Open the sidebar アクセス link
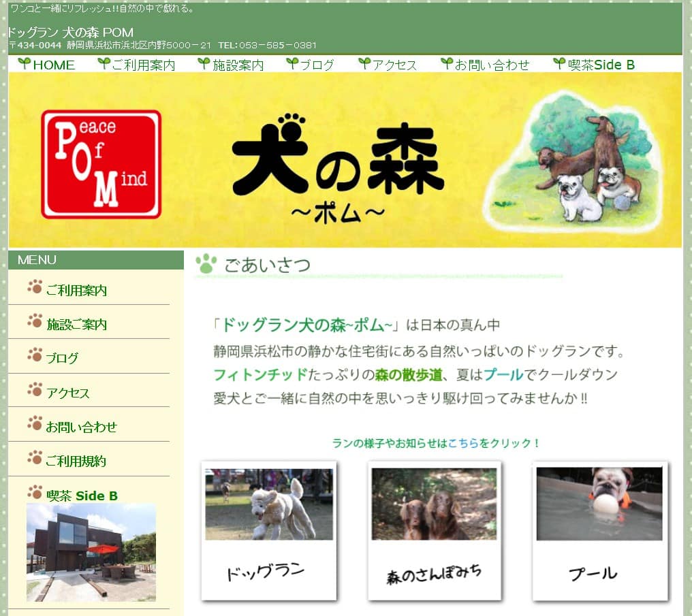This screenshot has width=692, height=616. pyautogui.click(x=67, y=393)
